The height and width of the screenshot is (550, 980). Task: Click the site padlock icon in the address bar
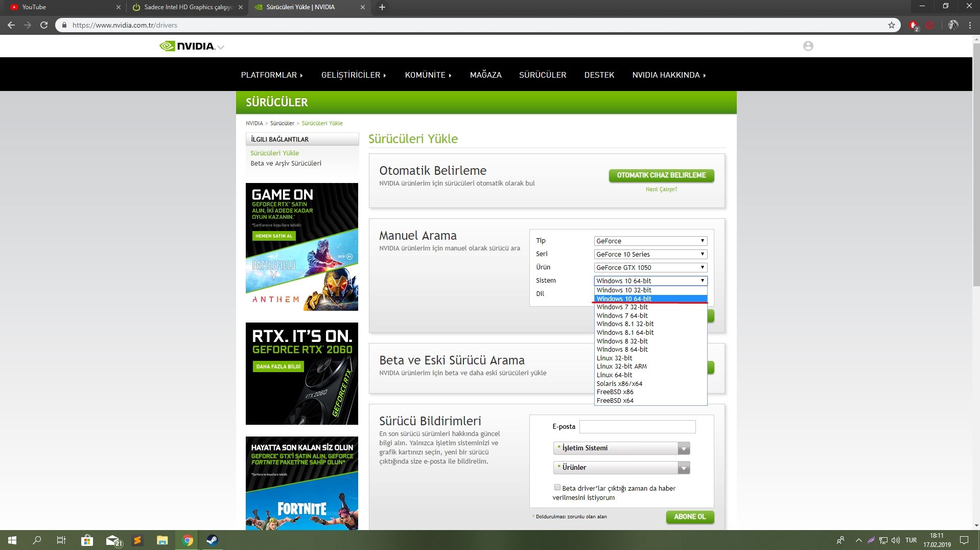click(x=64, y=25)
